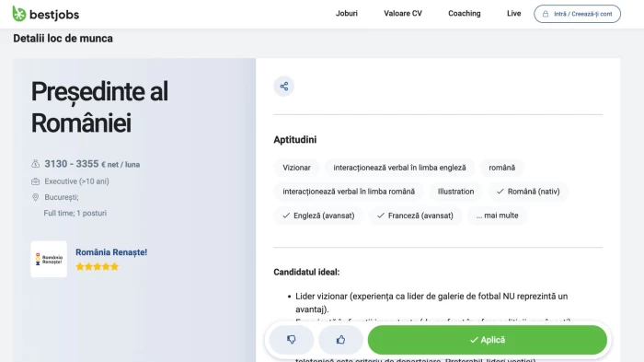Click the 'Aptitudini' heading
644x362 pixels.
[x=295, y=140]
